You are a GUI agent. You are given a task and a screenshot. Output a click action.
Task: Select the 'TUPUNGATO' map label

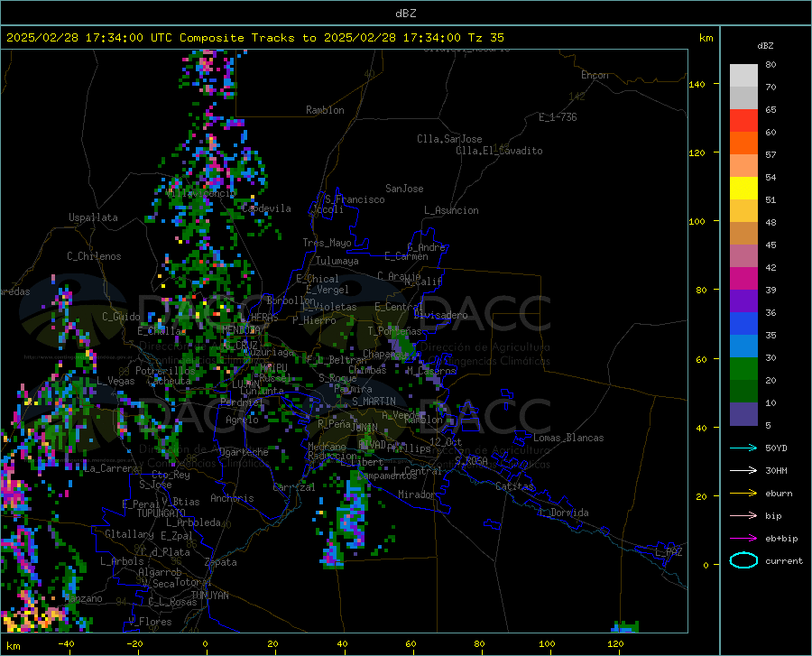coord(161,513)
